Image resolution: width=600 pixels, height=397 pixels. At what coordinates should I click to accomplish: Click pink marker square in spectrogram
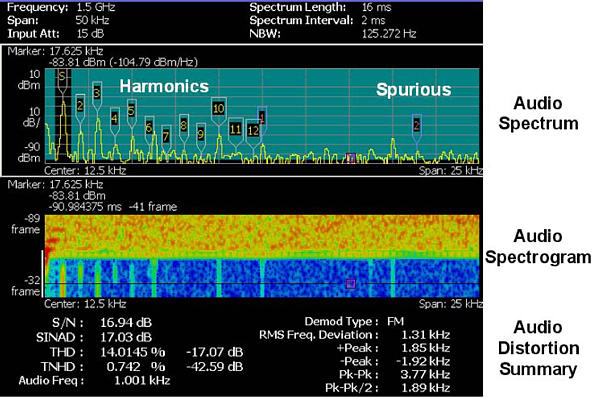[351, 283]
